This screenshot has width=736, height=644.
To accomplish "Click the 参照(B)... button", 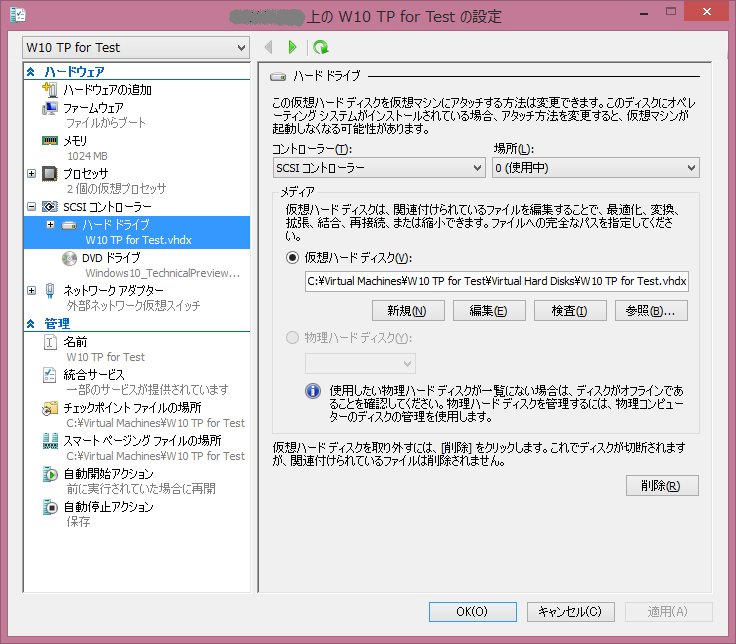I will tap(651, 311).
